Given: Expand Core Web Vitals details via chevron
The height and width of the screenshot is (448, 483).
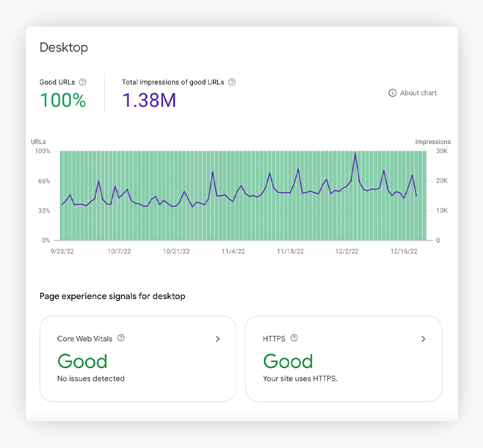Looking at the screenshot, I should (218, 339).
